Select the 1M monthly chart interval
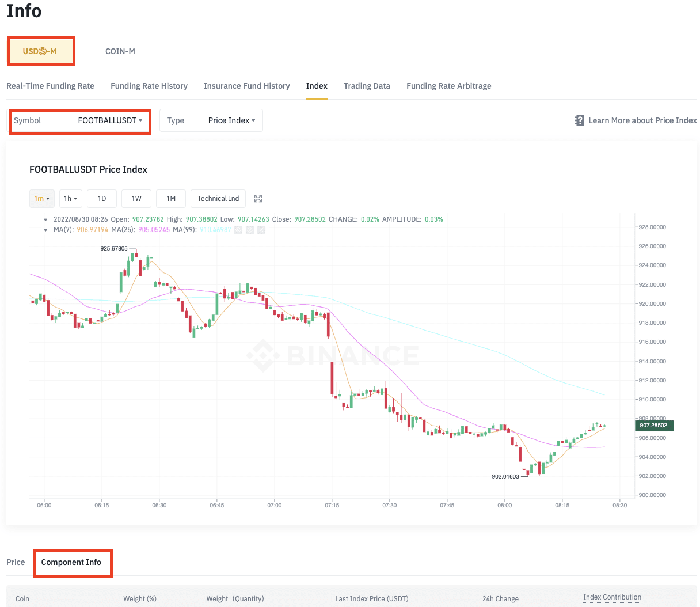The width and height of the screenshot is (700, 607). (171, 199)
